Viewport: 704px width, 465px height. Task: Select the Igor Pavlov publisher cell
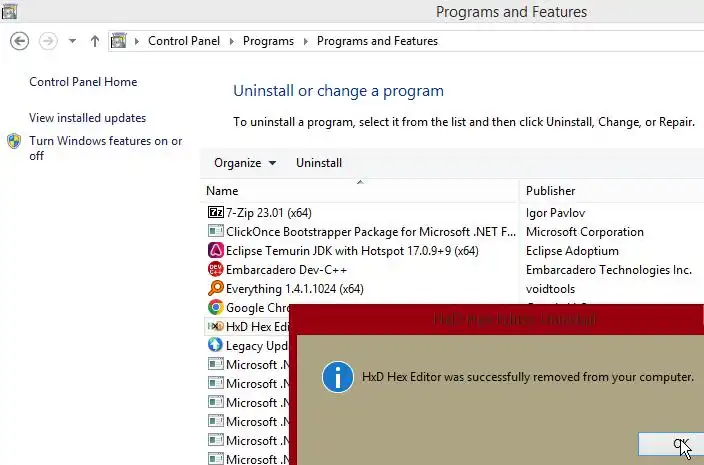point(555,213)
